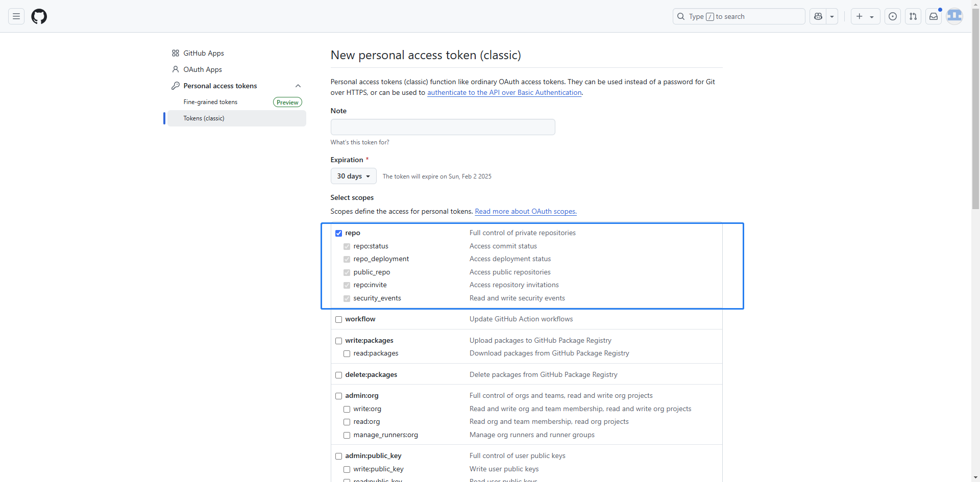Collapse the Personal access tokens section
Screen dimensions: 980x482
coord(298,86)
